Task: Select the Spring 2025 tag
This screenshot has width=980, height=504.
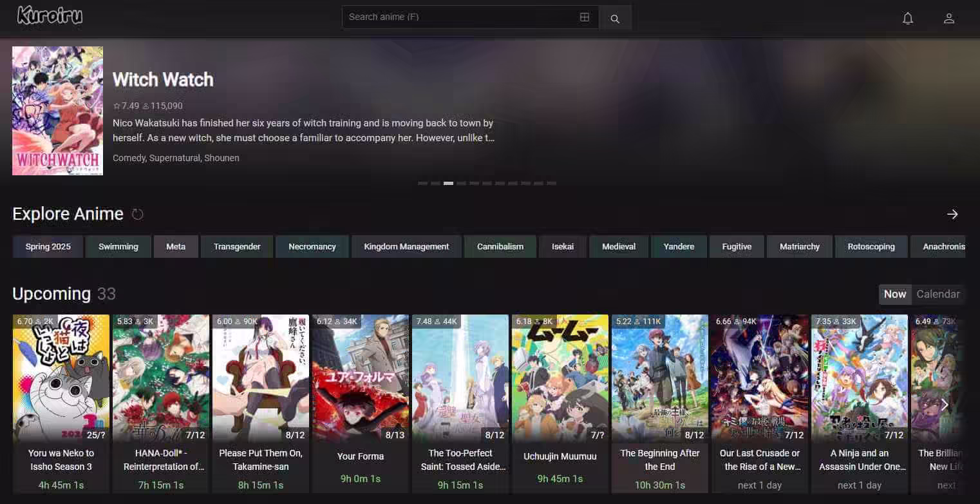Action: [x=48, y=247]
